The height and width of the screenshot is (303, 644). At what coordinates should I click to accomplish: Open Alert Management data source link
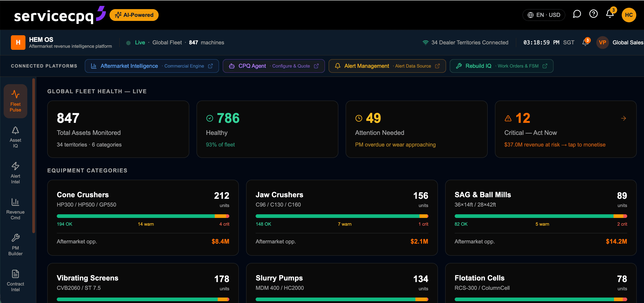pos(387,66)
